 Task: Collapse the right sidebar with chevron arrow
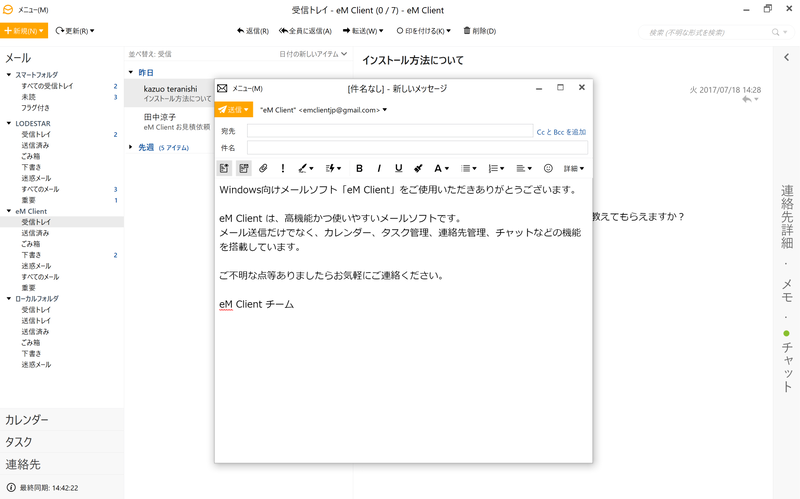[x=786, y=57]
